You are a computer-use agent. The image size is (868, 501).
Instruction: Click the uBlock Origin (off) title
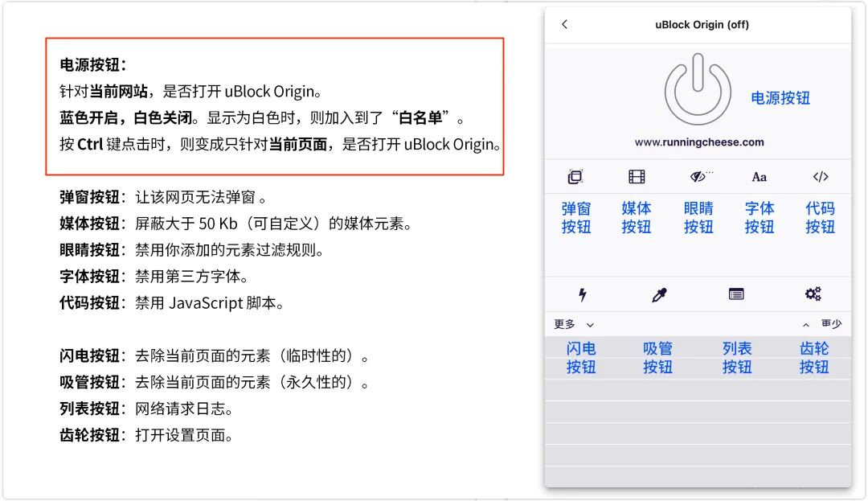(x=702, y=24)
